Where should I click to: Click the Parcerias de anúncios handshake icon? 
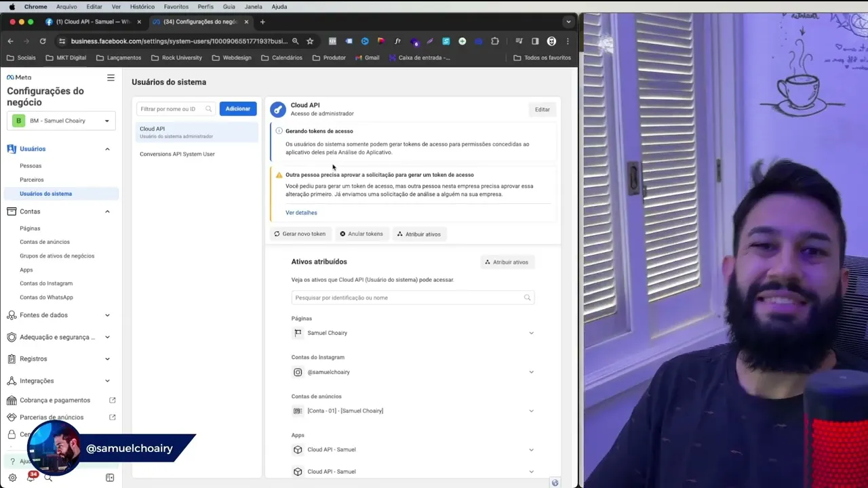coord(12,418)
